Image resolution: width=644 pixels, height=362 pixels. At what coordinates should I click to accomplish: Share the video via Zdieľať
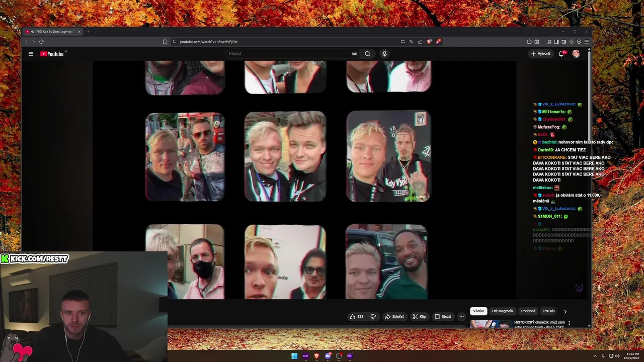(394, 317)
